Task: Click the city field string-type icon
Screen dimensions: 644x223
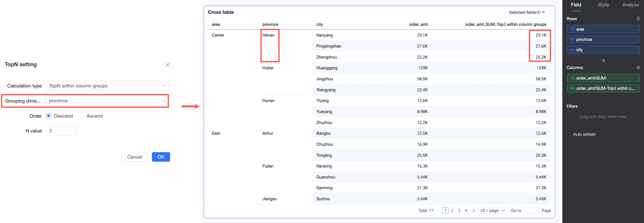Action: coord(572,50)
